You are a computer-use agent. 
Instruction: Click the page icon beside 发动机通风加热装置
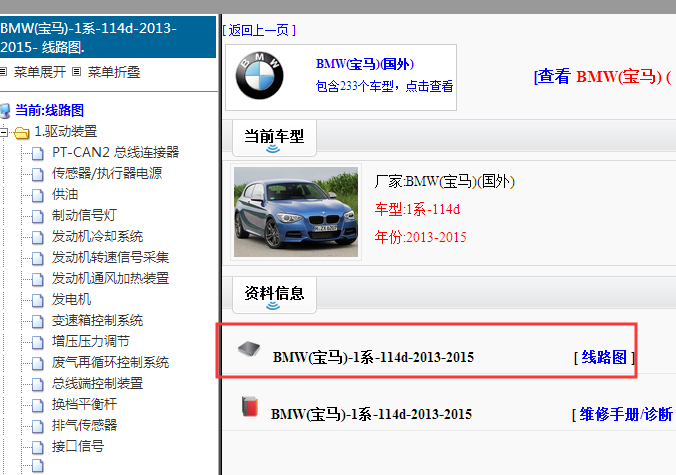[x=38, y=279]
